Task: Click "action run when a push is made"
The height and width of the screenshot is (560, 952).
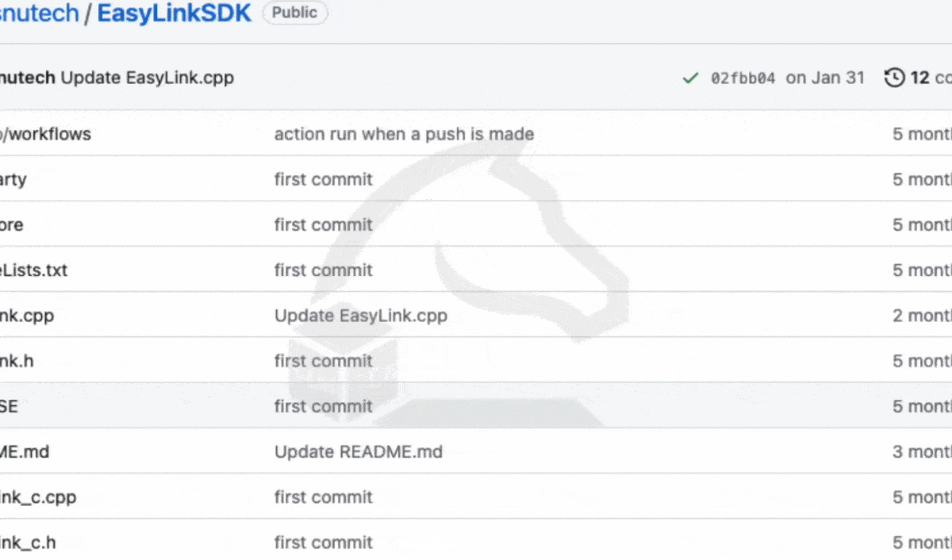Action: (404, 134)
